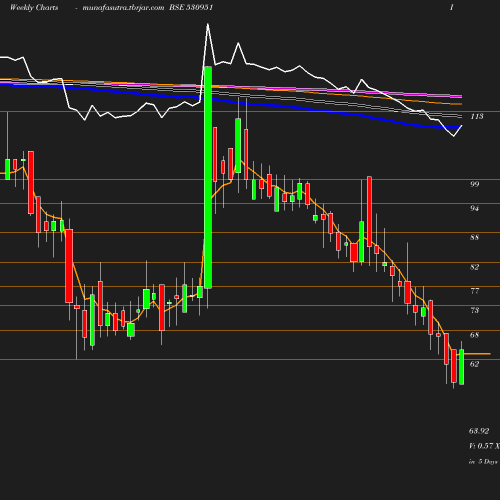
Task: Select the 113 price axis label
Action: (x=477, y=116)
